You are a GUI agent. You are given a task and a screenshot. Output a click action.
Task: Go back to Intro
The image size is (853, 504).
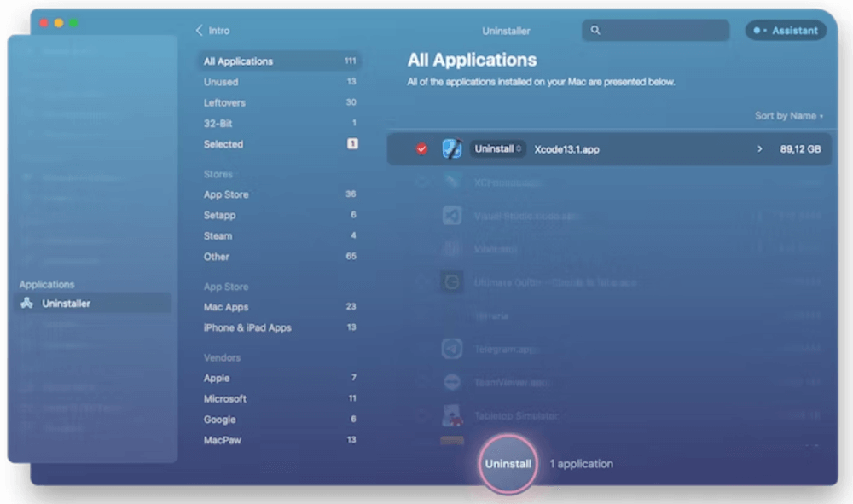point(212,31)
